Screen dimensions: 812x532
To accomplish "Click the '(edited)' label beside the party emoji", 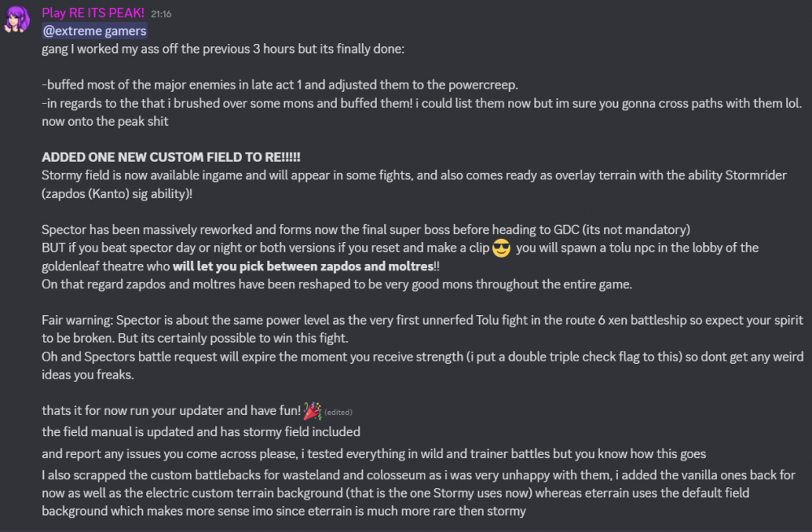I will [338, 413].
